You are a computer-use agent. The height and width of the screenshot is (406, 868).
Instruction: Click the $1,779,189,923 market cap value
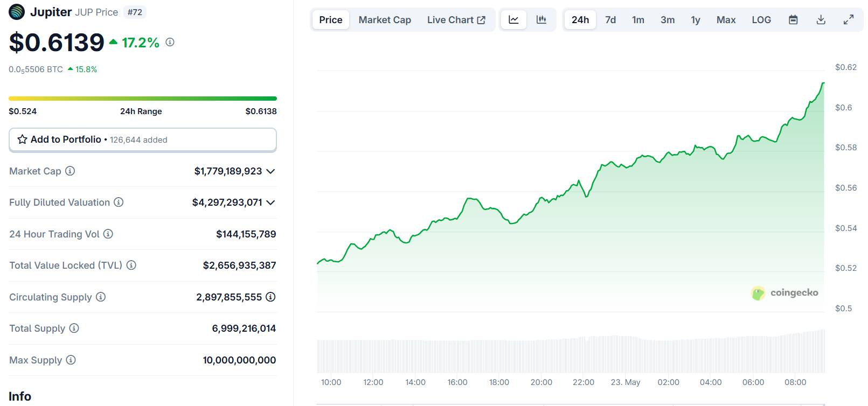228,171
